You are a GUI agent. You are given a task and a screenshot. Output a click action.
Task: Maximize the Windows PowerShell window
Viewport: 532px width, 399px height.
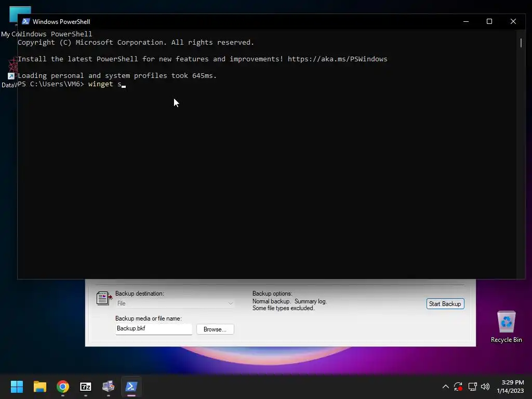pos(489,21)
